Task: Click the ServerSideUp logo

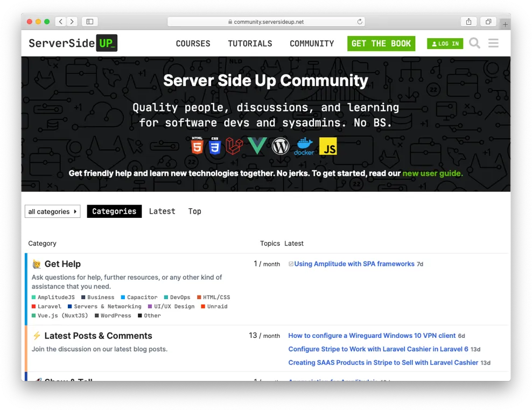Action: [x=73, y=43]
